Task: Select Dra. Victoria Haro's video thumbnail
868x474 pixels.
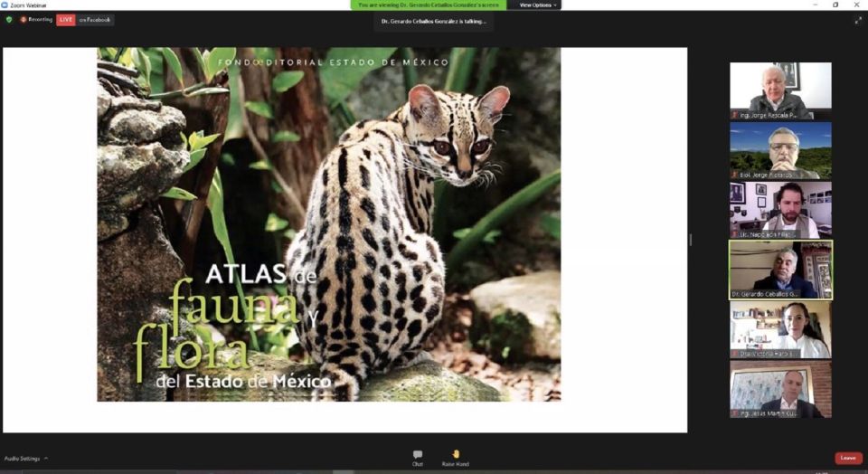Action: tap(780, 329)
